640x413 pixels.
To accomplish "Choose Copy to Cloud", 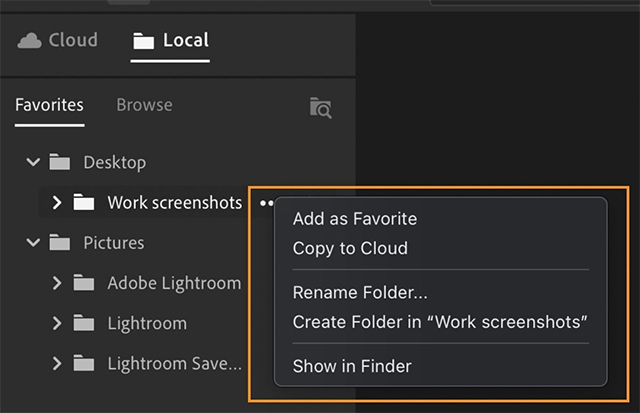I will click(x=350, y=249).
